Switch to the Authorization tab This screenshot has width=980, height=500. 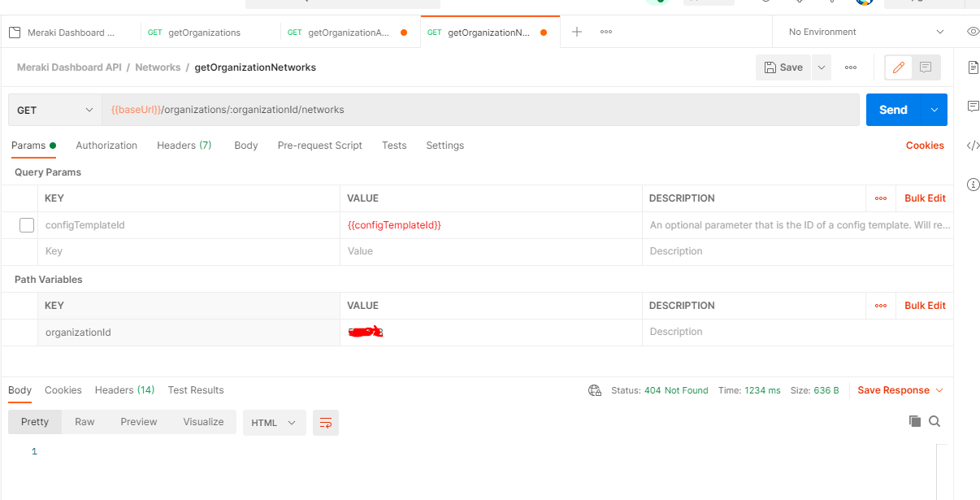coord(106,146)
